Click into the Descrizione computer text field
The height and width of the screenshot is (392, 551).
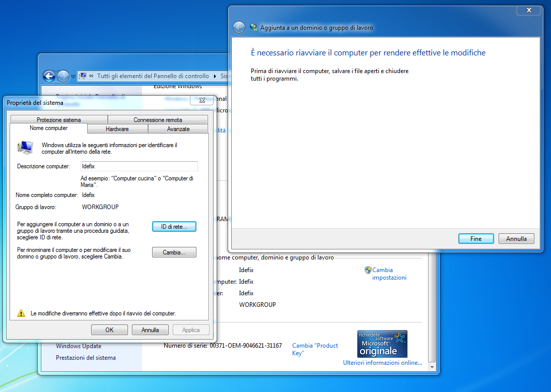[x=139, y=166]
